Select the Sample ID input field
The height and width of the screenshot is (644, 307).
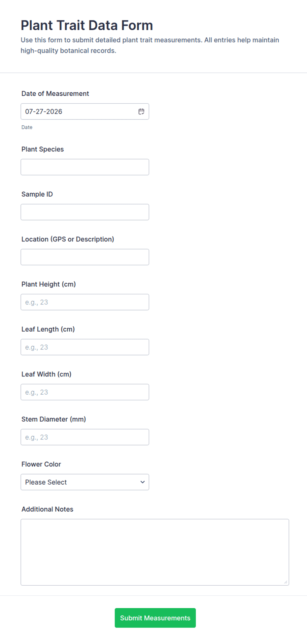pyautogui.click(x=85, y=212)
